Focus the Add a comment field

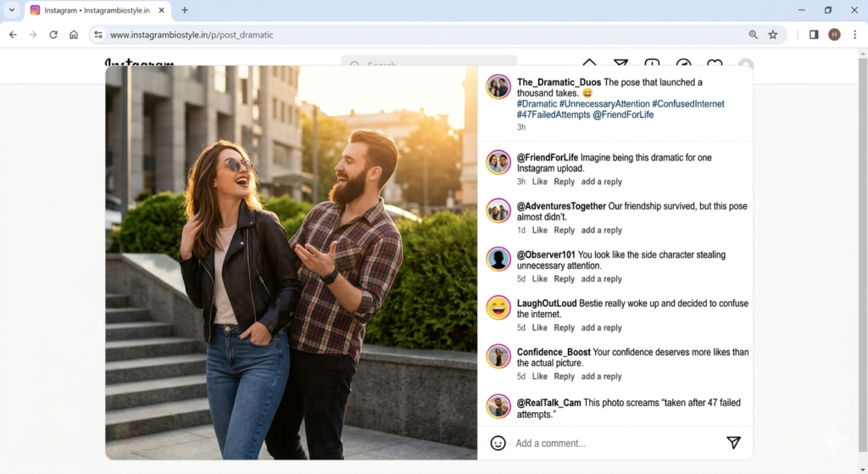(617, 443)
